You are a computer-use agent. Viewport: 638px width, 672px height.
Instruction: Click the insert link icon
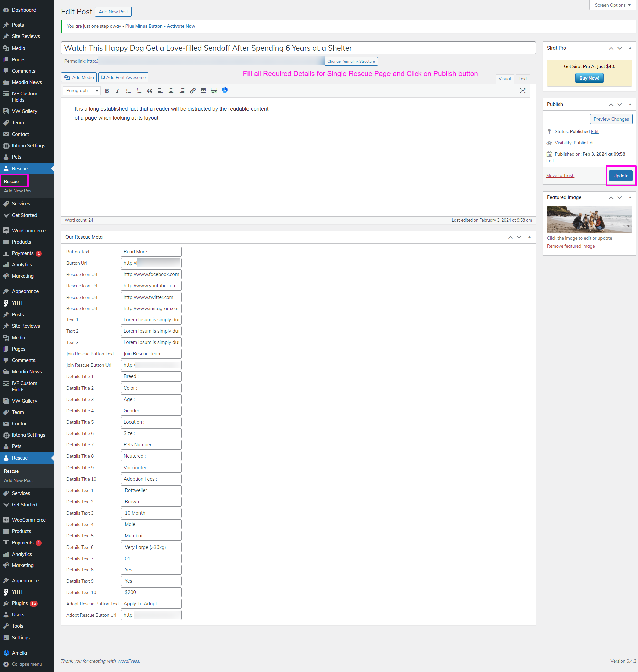click(193, 91)
